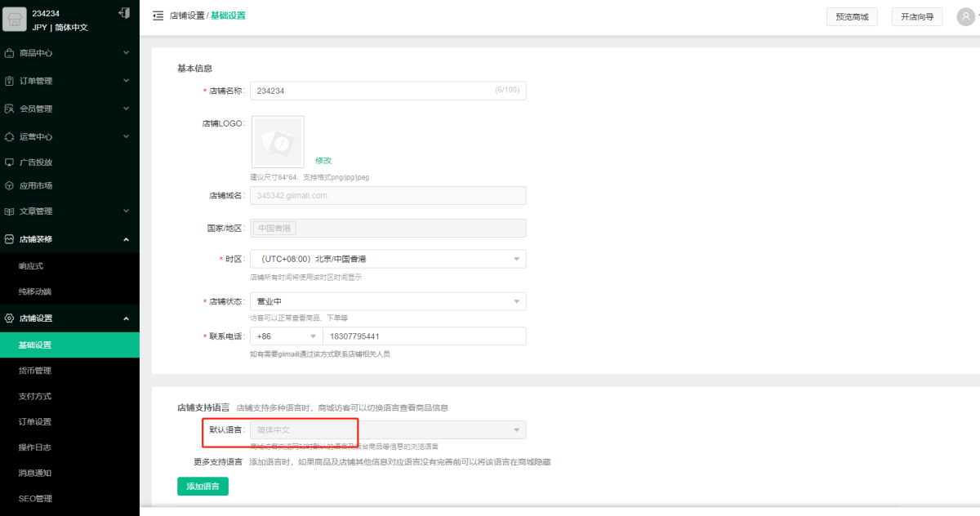
Task: Open 货币管理 in the sidebar
Action: (x=35, y=371)
